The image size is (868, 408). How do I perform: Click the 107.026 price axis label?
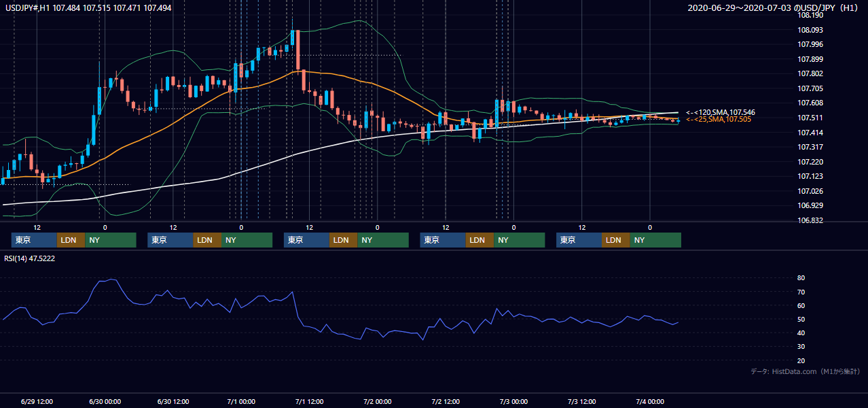coord(810,191)
